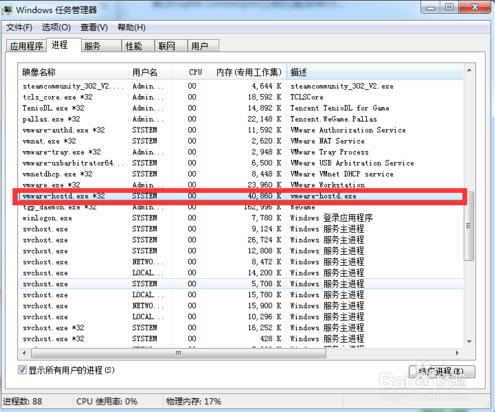Select the winlogon.exe process row

(240, 218)
